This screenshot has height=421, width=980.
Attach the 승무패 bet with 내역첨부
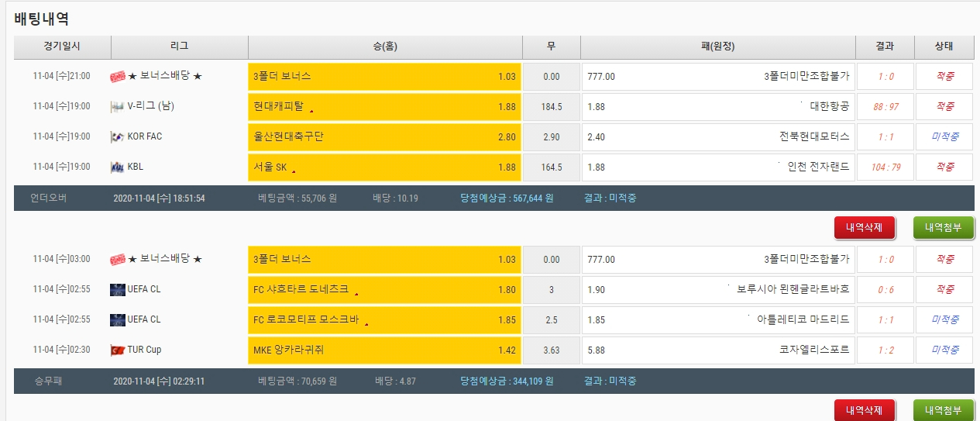coord(944,410)
